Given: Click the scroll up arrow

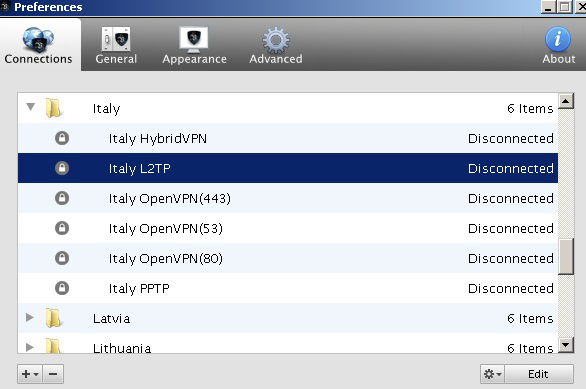Looking at the screenshot, I should click(x=566, y=101).
